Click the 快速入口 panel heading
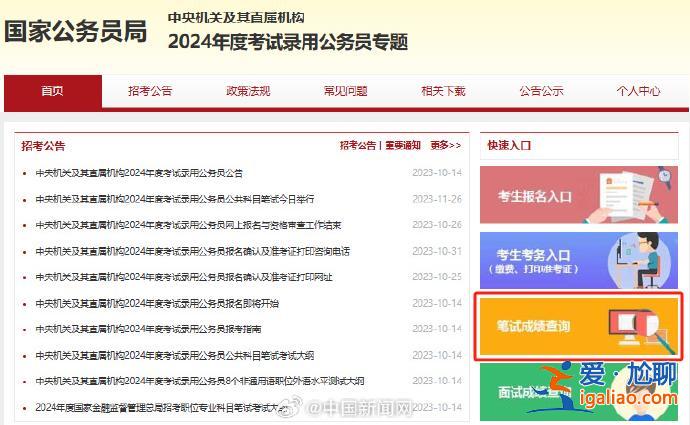The image size is (690, 425). [509, 145]
